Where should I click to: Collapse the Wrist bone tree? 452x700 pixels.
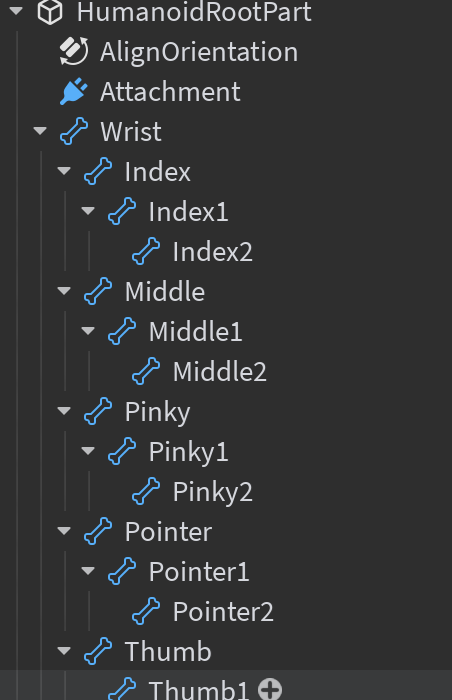click(x=40, y=131)
